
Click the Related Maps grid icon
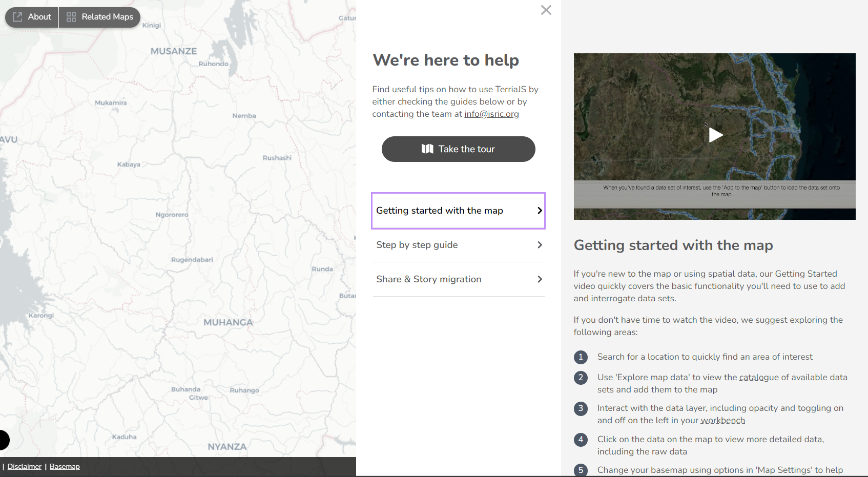[71, 17]
